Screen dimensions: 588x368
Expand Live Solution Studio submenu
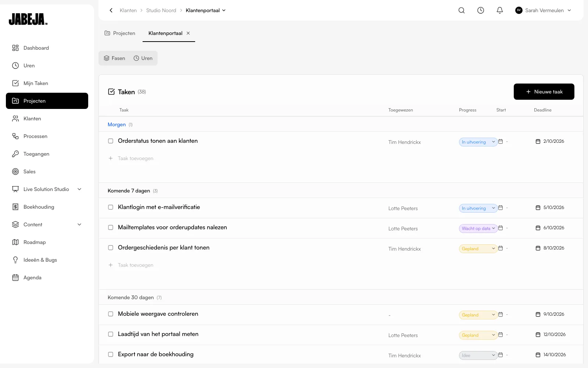79,189
